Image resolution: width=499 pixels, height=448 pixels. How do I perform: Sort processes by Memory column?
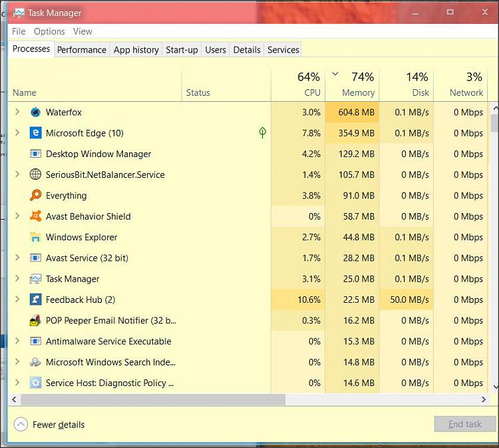click(x=352, y=86)
